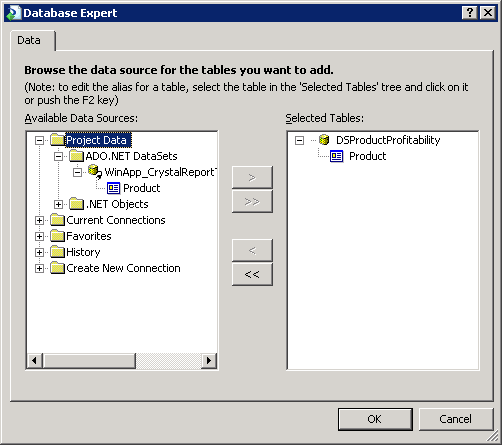Collapse the Project Data node
Screen dimensions: 502x445
[x=39, y=140]
